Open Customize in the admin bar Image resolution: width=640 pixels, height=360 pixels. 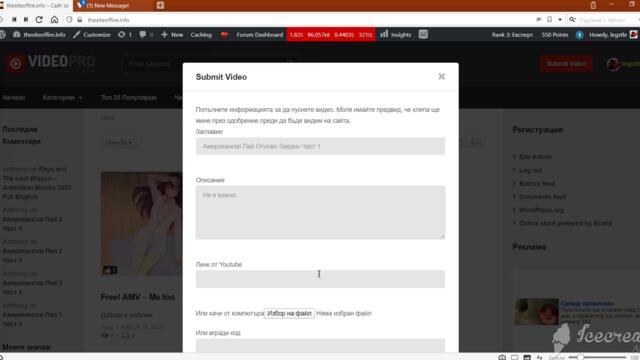point(92,35)
